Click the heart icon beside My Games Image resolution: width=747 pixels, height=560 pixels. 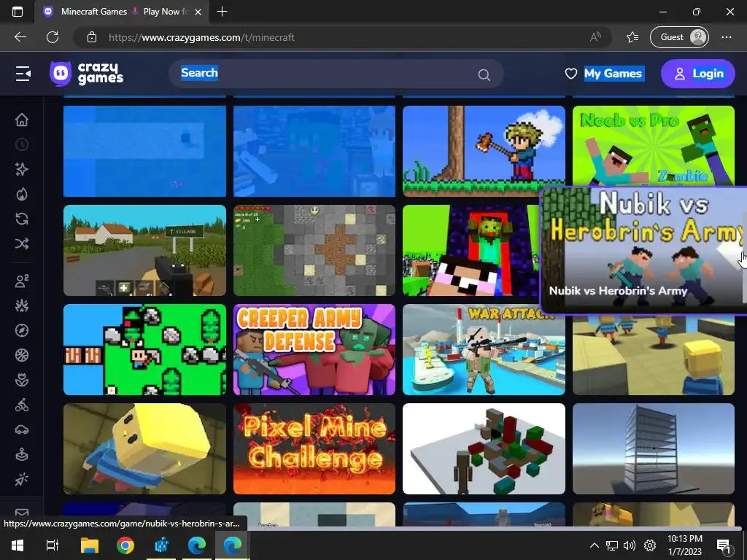(570, 74)
